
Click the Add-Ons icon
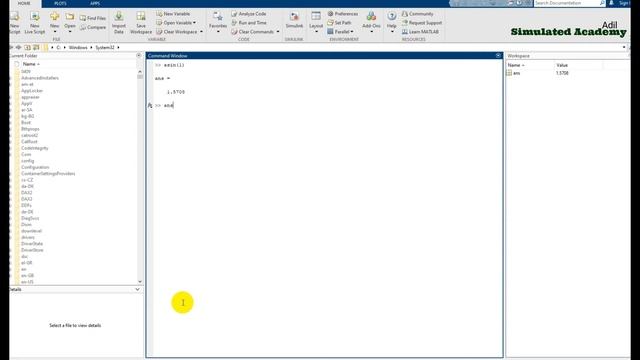click(371, 16)
